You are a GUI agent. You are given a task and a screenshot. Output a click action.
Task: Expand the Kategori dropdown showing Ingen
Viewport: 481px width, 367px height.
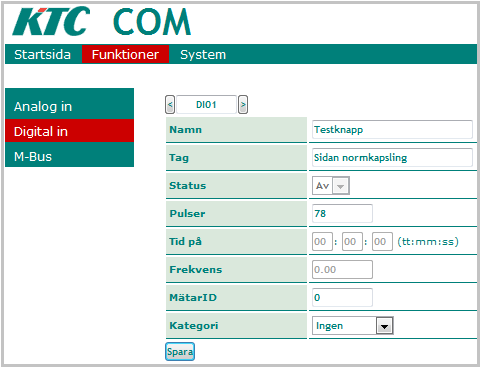[x=353, y=326]
